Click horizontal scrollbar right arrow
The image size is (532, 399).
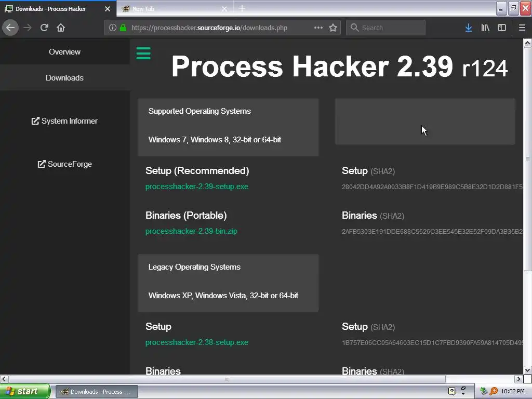(518, 379)
